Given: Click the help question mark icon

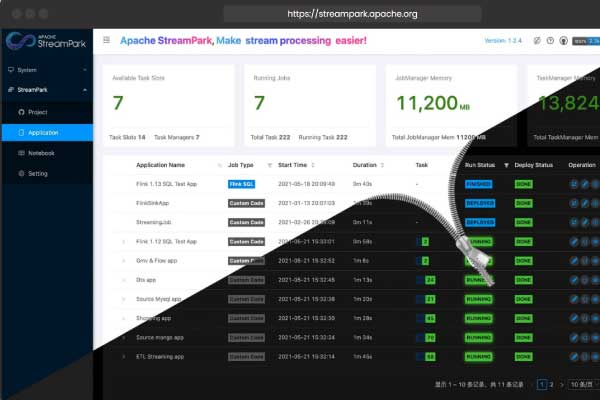Looking at the screenshot, I should [x=550, y=41].
